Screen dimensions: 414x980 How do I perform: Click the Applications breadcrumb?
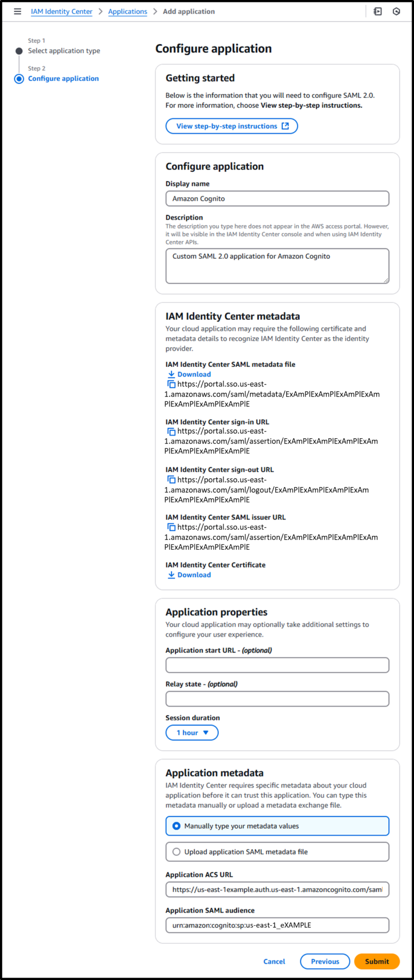point(127,11)
